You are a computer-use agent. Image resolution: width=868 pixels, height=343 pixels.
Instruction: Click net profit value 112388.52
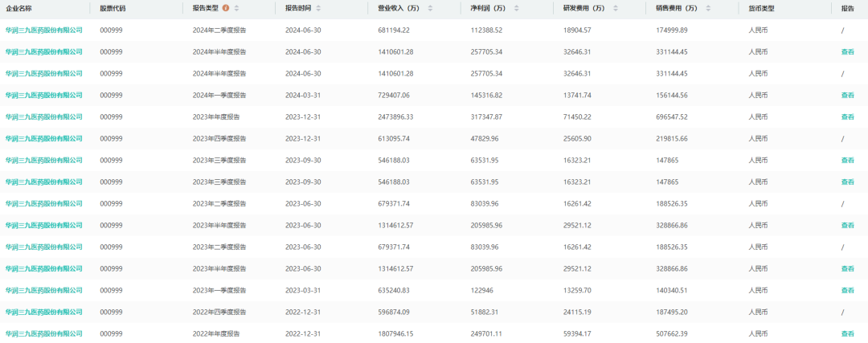(486, 30)
